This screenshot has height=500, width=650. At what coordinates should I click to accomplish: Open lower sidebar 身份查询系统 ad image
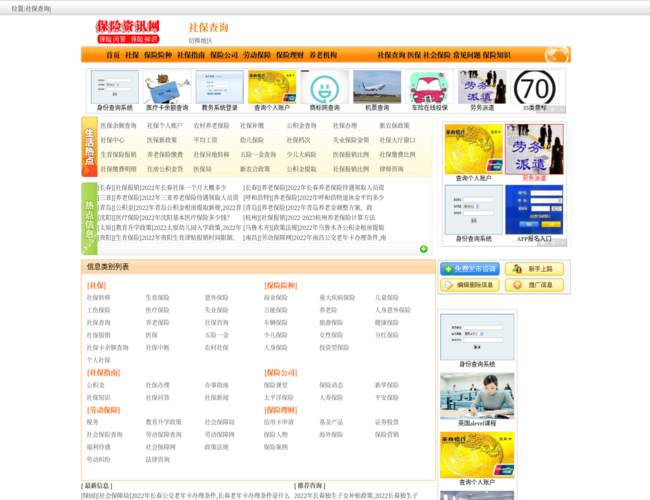click(477, 337)
